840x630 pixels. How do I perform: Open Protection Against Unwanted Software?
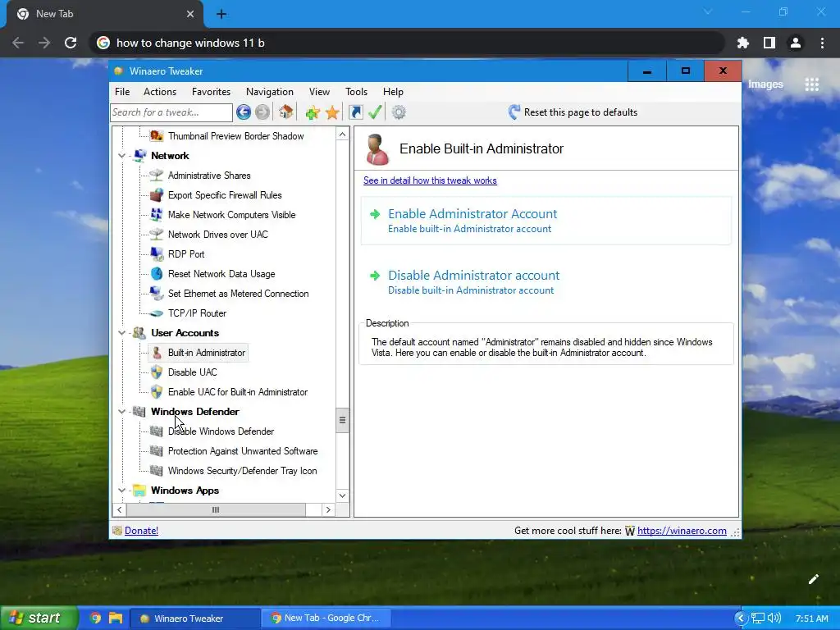coord(243,451)
